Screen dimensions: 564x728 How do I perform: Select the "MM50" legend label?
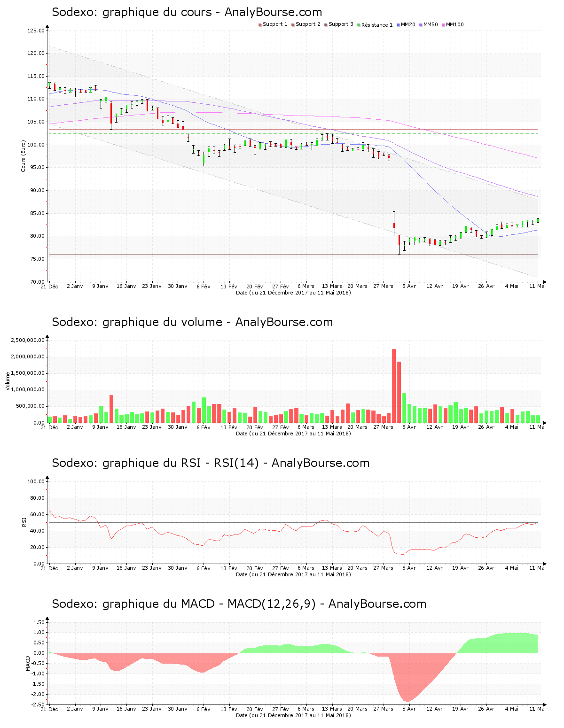tap(431, 24)
